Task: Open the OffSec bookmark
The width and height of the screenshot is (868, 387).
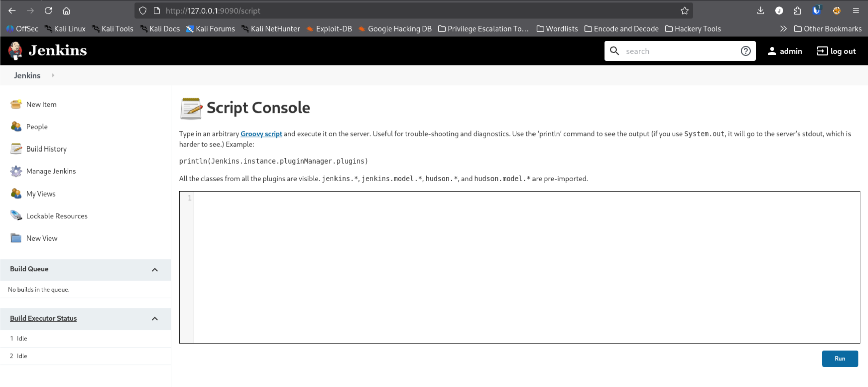Action: pos(22,29)
